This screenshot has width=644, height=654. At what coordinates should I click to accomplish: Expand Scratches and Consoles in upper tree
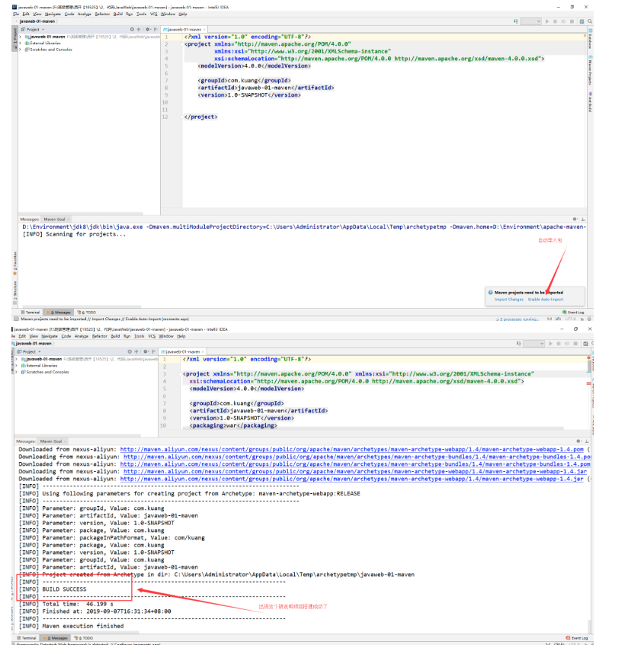20,50
